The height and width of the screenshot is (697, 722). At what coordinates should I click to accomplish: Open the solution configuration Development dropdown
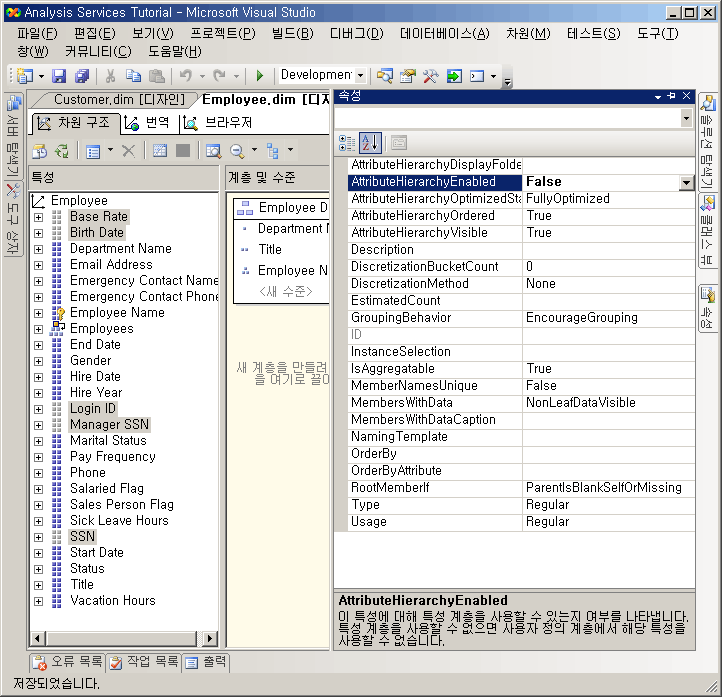[361, 75]
